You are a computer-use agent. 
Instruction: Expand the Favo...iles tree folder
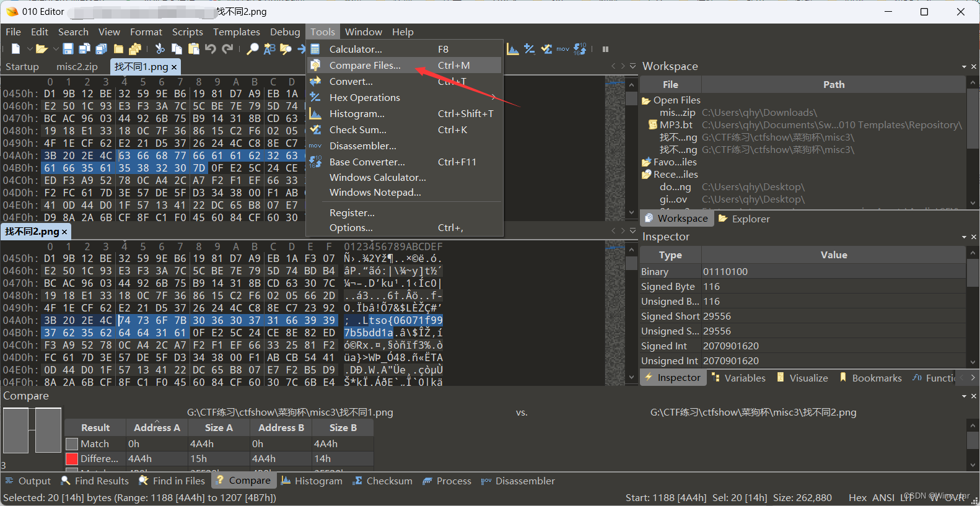click(646, 162)
